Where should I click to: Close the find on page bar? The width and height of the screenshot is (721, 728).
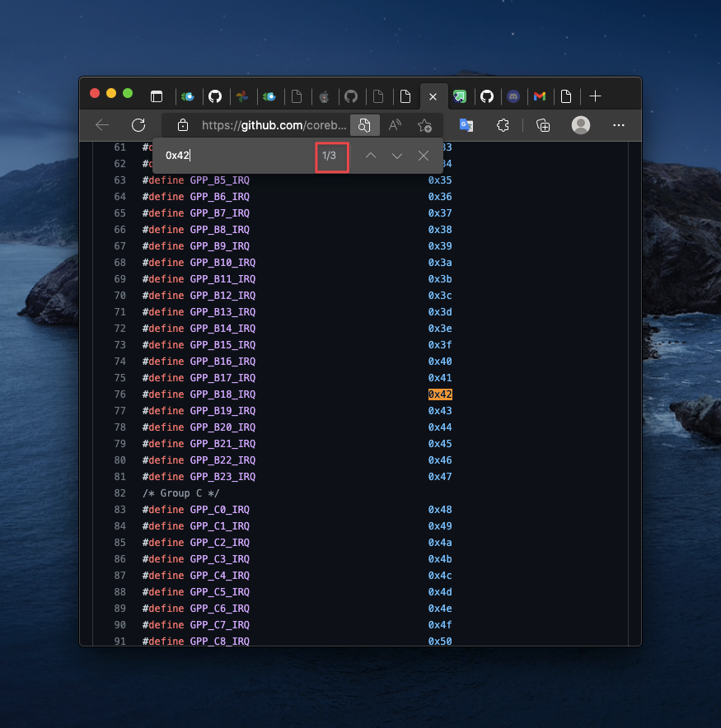point(424,156)
